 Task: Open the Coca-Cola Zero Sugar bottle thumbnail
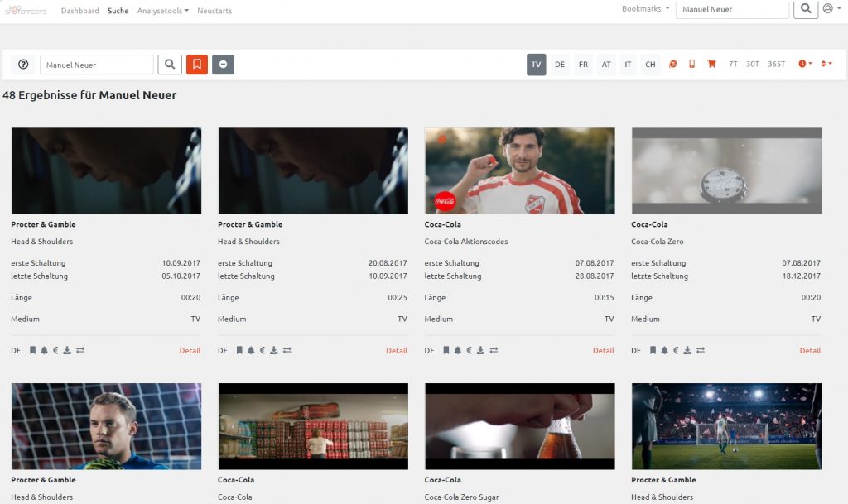point(520,426)
